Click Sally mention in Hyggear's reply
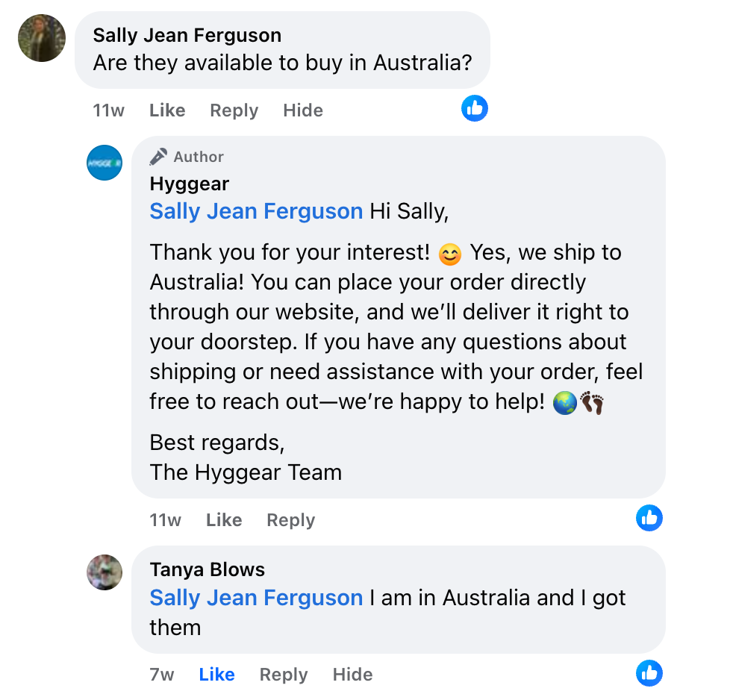This screenshot has width=733, height=700. coord(256,211)
